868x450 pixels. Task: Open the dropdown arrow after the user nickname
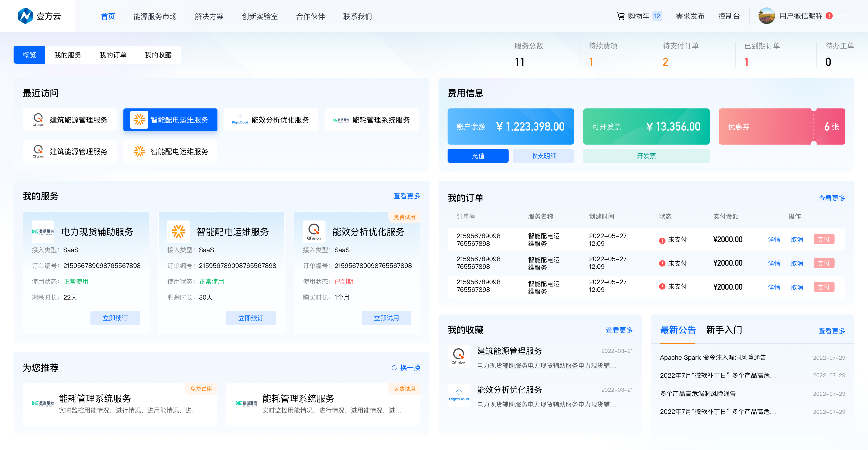(x=845, y=16)
